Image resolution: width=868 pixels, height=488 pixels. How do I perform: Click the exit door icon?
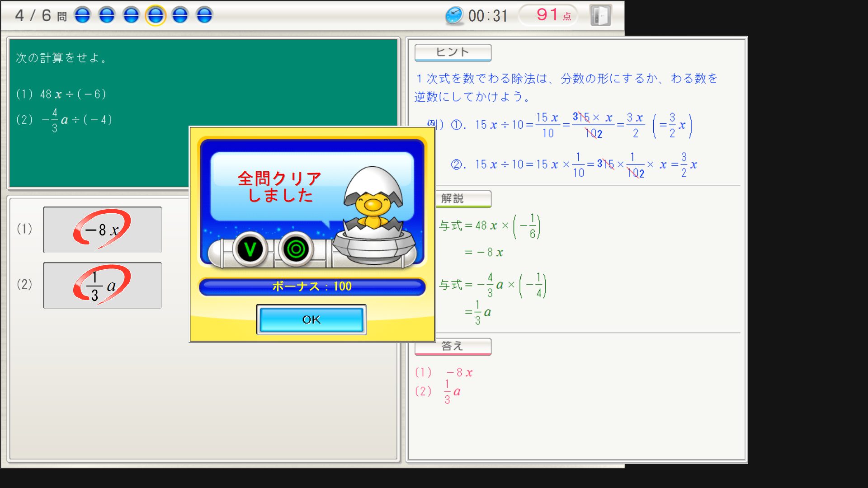pos(601,16)
